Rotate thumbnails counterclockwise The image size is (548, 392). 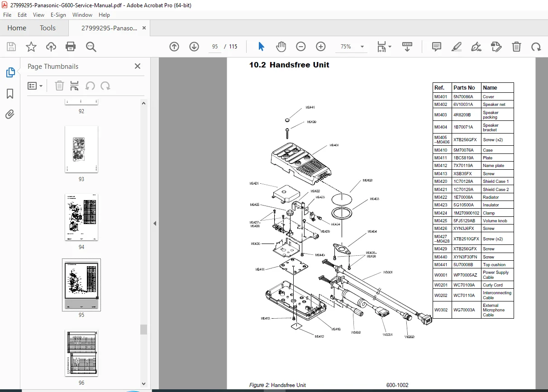pyautogui.click(x=90, y=86)
